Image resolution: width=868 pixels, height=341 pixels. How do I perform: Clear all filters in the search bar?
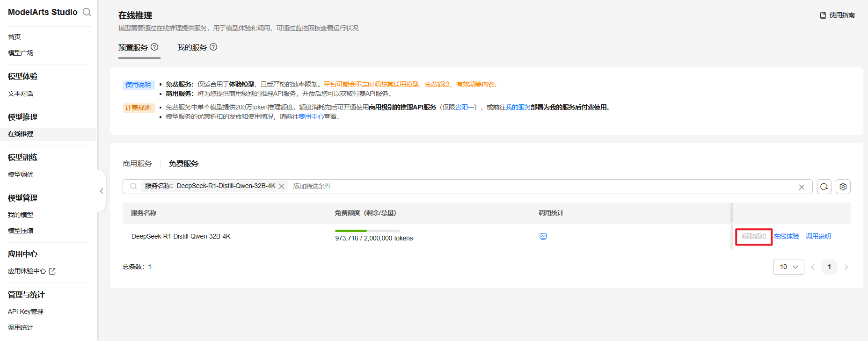(x=802, y=187)
